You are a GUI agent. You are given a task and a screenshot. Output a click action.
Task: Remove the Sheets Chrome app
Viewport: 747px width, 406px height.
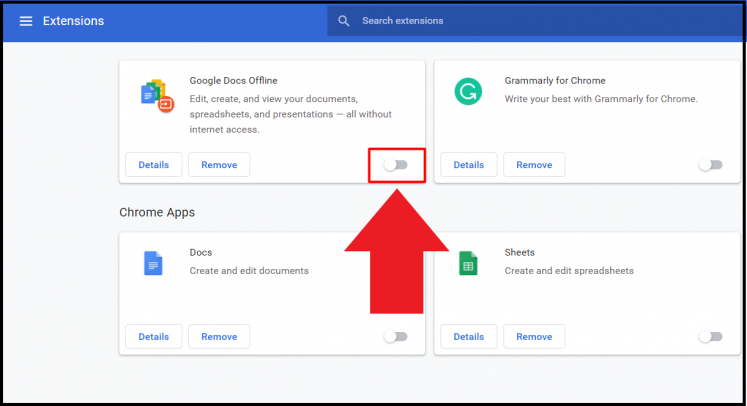pyautogui.click(x=534, y=337)
